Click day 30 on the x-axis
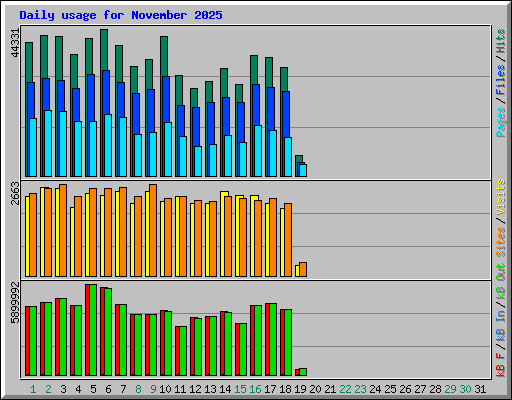 point(465,389)
